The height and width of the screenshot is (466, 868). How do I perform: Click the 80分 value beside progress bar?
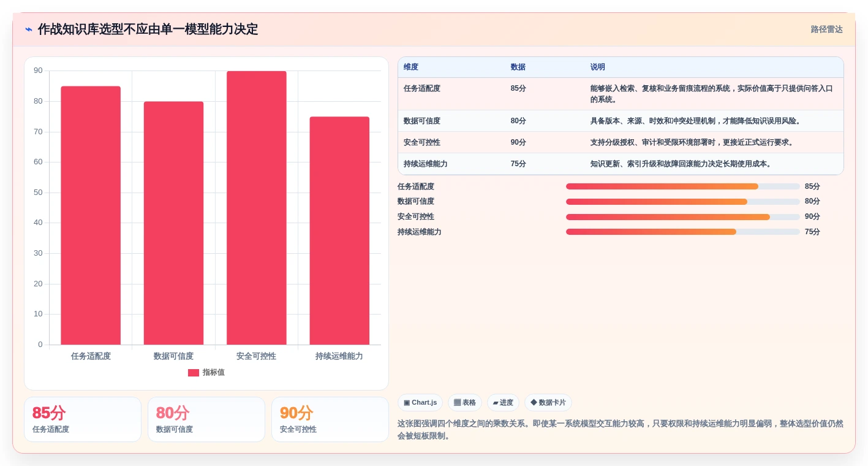(x=812, y=201)
